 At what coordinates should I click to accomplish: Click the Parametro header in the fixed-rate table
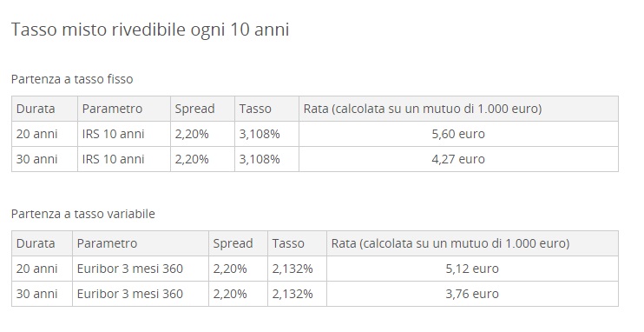(x=112, y=109)
